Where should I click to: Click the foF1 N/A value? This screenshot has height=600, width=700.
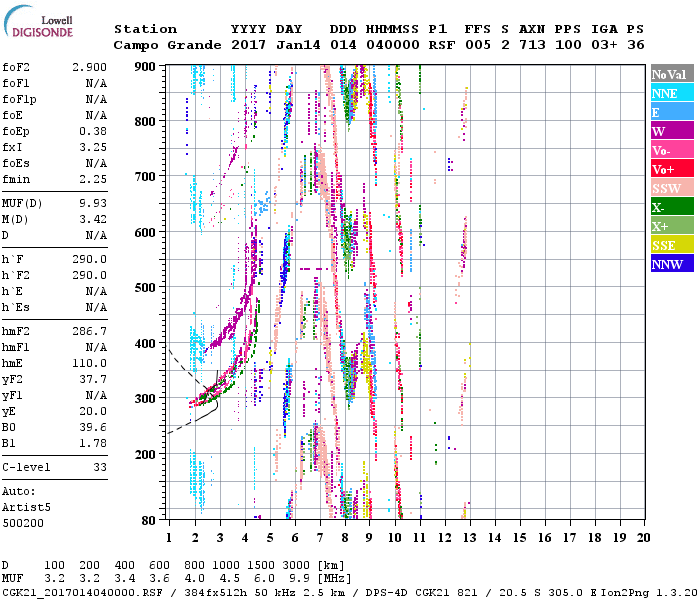pos(96,83)
